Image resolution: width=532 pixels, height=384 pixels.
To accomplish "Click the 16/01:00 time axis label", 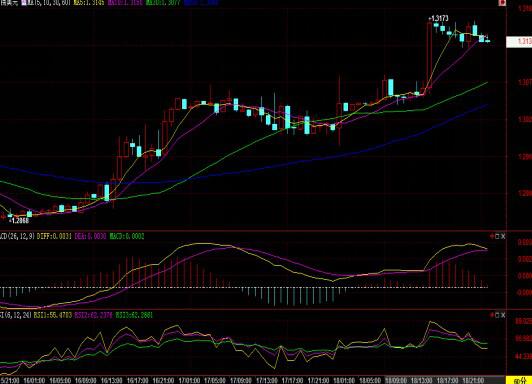I will tap(34, 381).
